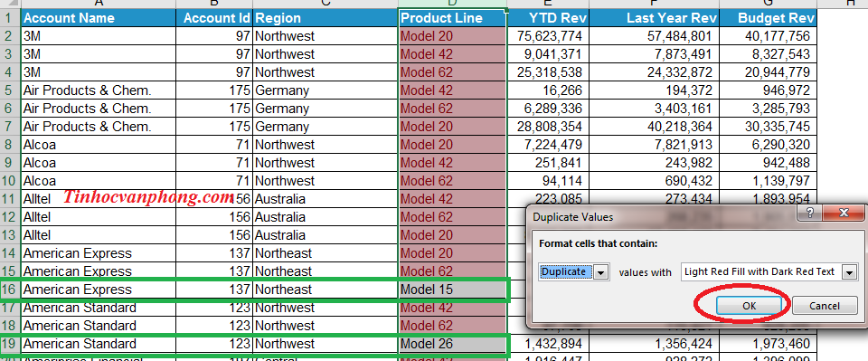Select the Region header cell

click(325, 18)
